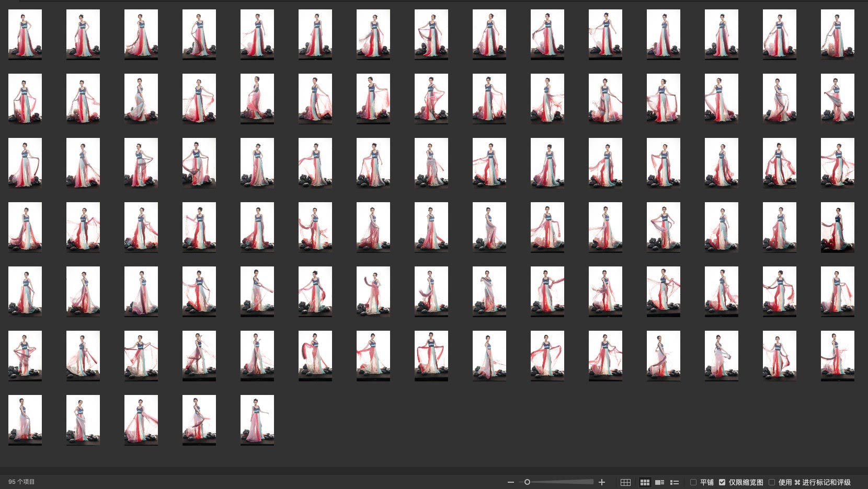Image resolution: width=868 pixels, height=489 pixels.
Task: Select the last thumbnail in fifth row
Action: click(837, 292)
